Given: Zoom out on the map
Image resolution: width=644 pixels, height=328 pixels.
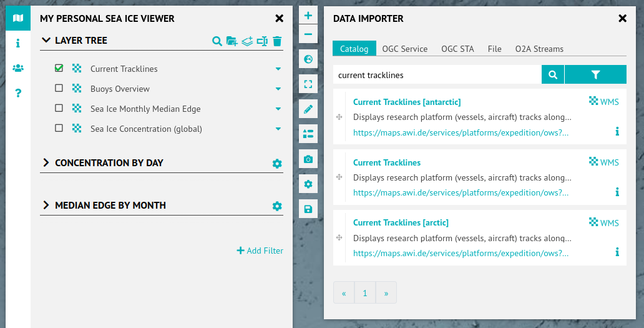Looking at the screenshot, I should tap(308, 34).
